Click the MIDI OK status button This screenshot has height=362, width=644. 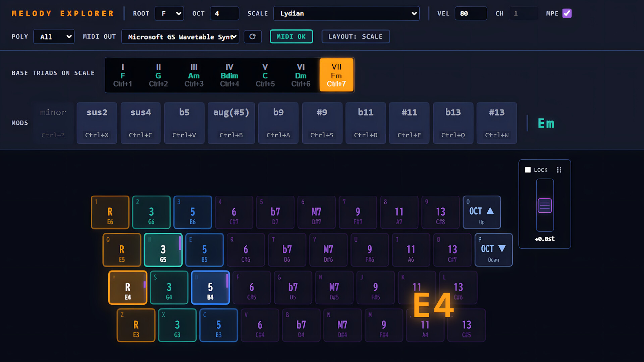(291, 37)
